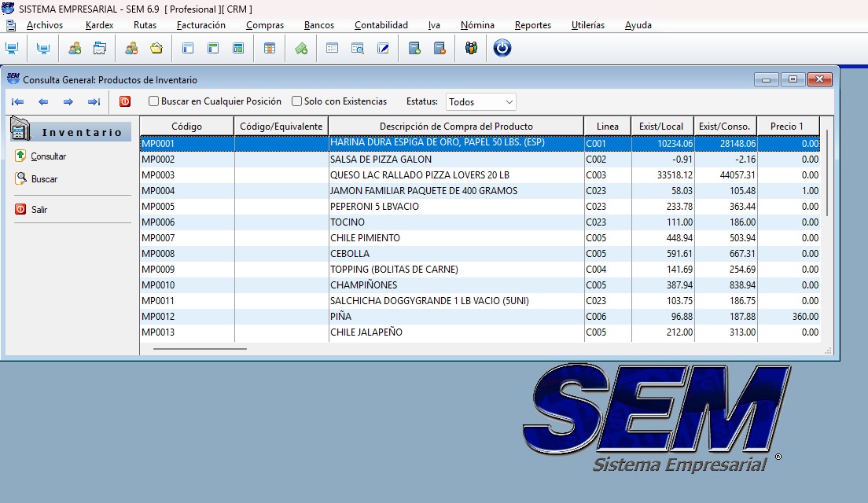The width and height of the screenshot is (868, 503).
Task: Go to last record arrow
Action: (94, 102)
